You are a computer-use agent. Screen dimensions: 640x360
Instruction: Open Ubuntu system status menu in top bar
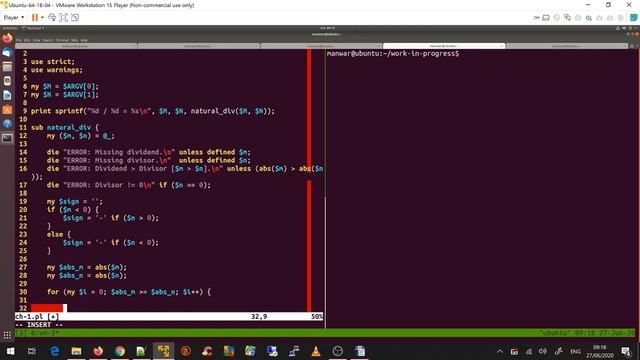pyautogui.click(x=627, y=28)
